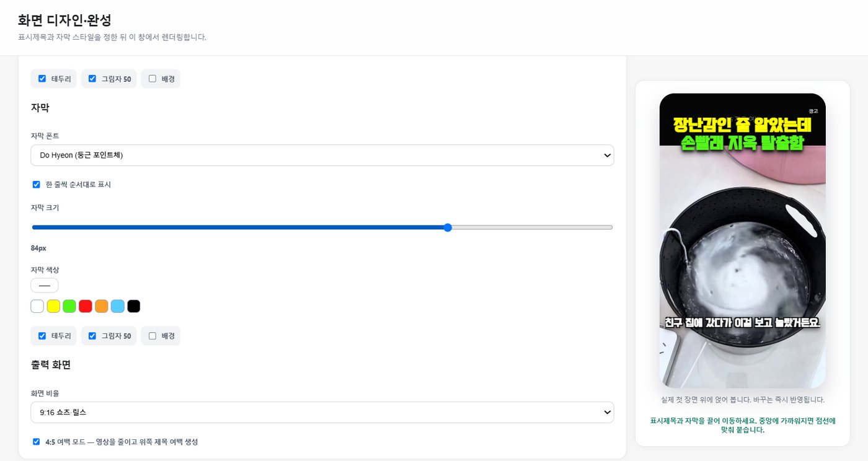Enable the subtitle 배경 checkbox
The image size is (868, 461).
pyautogui.click(x=153, y=336)
